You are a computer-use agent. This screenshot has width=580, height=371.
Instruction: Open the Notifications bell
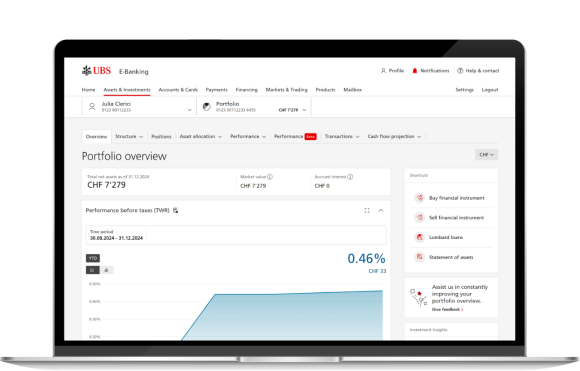415,71
